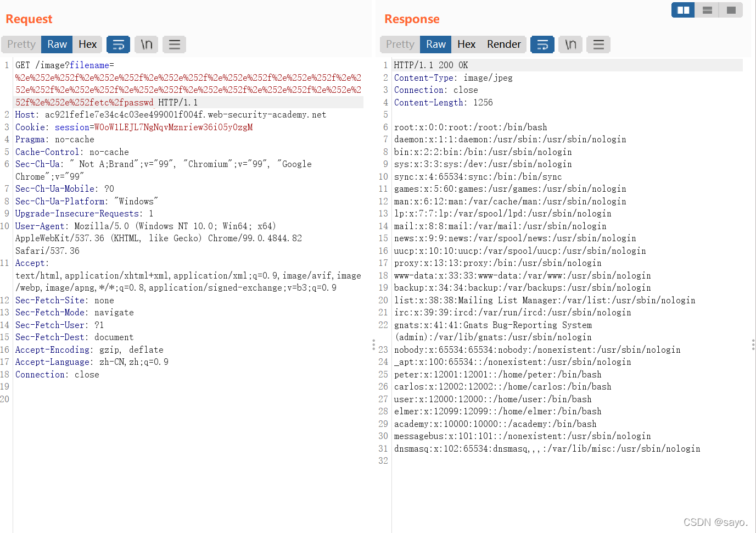Click the www-data passwd entry line

pyautogui.click(x=522, y=275)
